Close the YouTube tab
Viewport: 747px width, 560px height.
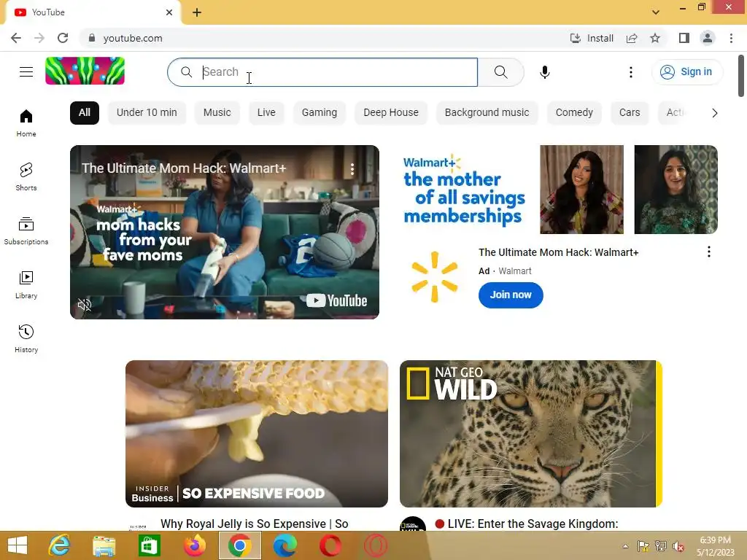(x=169, y=12)
